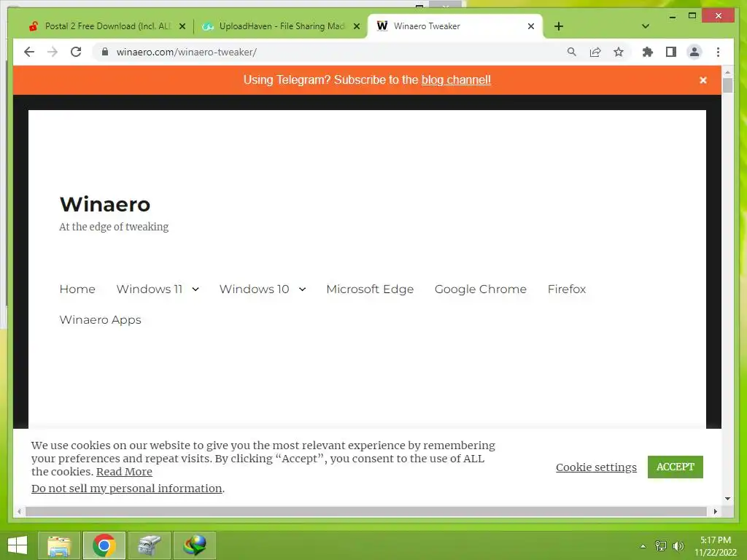Open the Google Chrome menu item
Screen dimensions: 747x560
tap(480, 289)
